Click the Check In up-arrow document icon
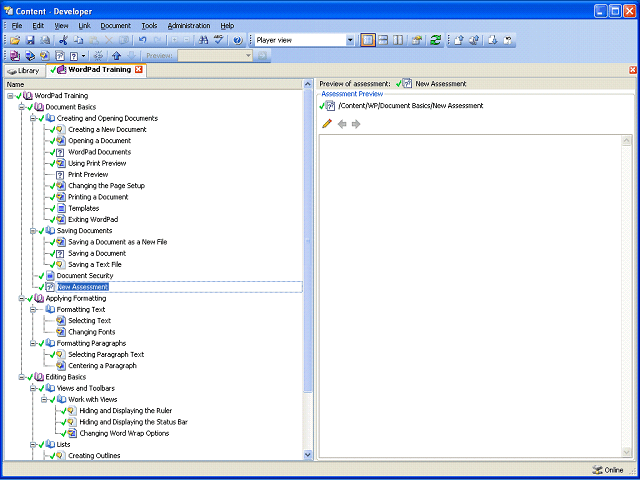This screenshot has height=480, width=640. (459, 40)
